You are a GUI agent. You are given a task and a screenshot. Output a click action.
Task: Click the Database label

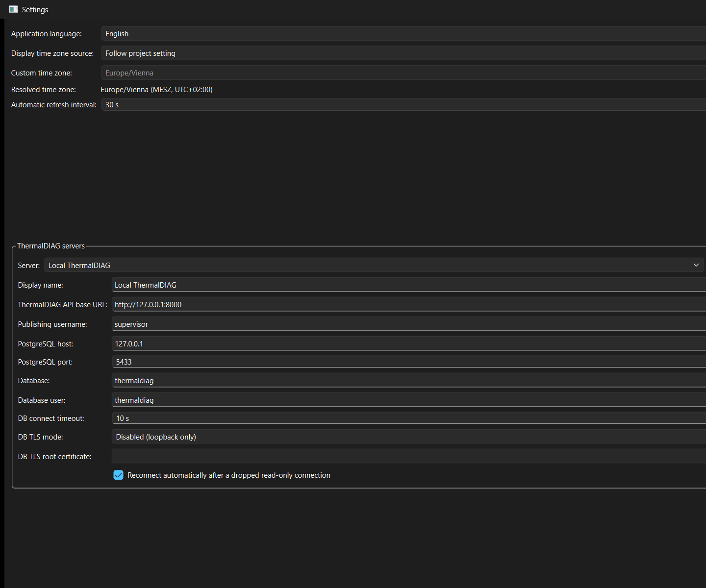tap(34, 381)
